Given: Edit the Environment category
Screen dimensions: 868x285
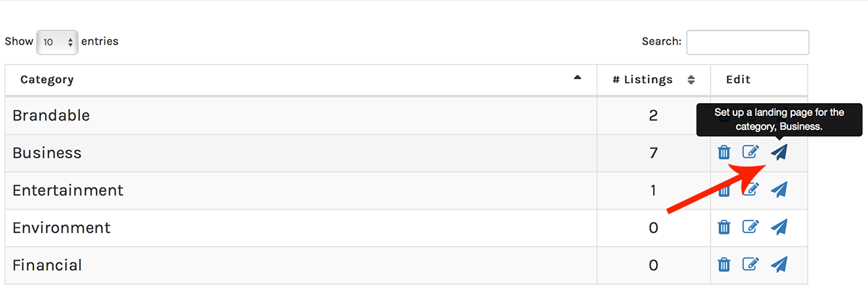Looking at the screenshot, I should 750,227.
